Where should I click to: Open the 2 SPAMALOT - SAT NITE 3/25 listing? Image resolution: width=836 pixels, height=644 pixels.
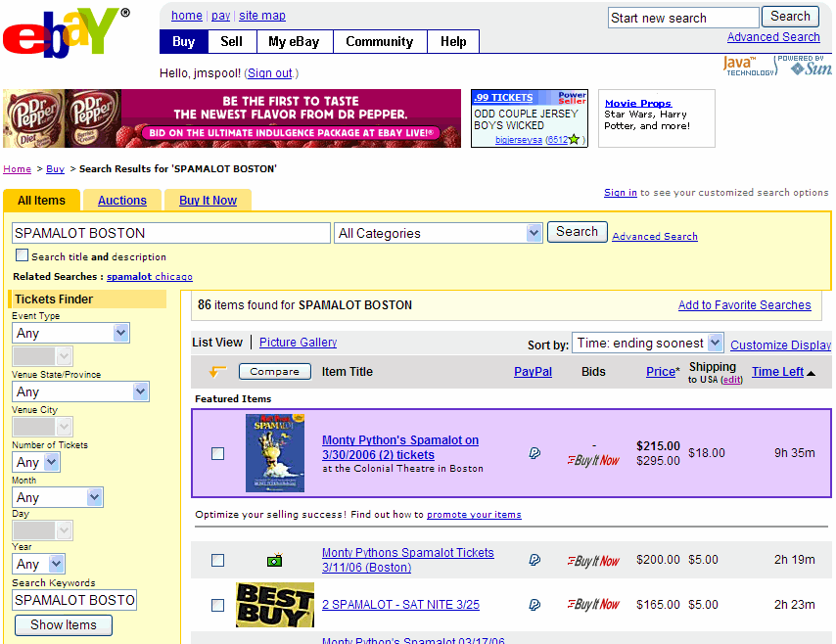(401, 605)
